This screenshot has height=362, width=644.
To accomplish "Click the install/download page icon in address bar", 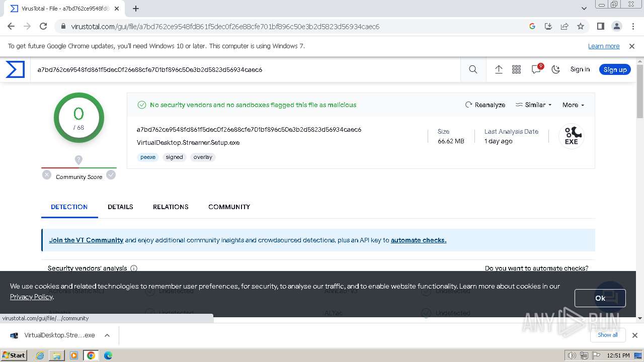I will click(548, 26).
